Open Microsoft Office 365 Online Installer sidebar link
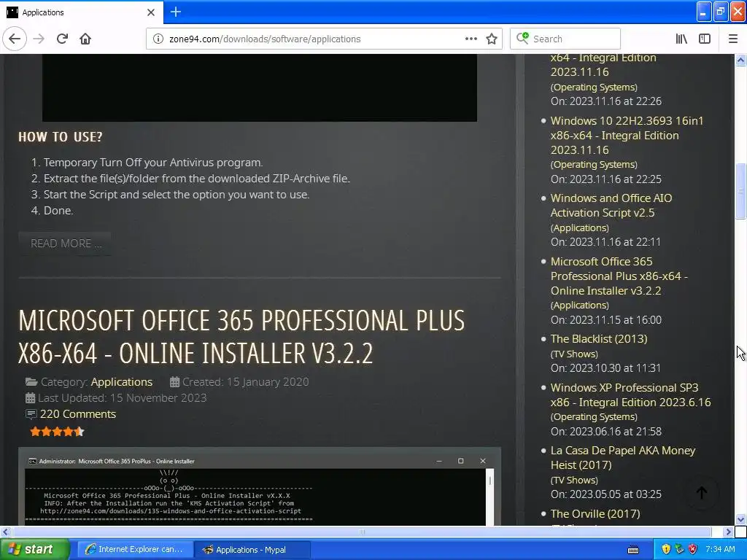The image size is (747, 560). pos(619,276)
